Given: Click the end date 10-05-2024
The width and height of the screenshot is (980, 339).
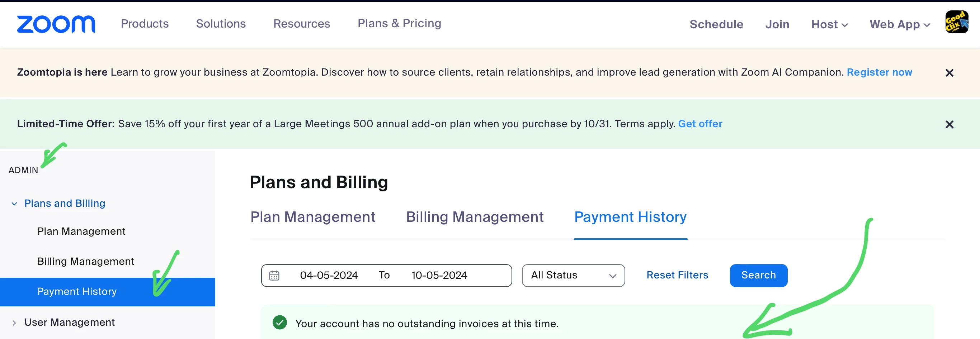Looking at the screenshot, I should click(x=439, y=275).
